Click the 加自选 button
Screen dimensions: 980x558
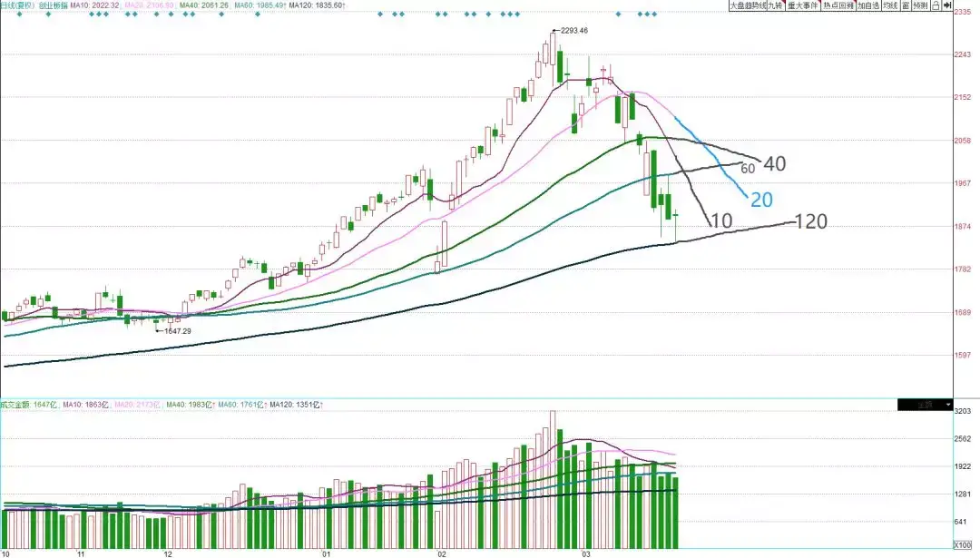click(x=867, y=5)
